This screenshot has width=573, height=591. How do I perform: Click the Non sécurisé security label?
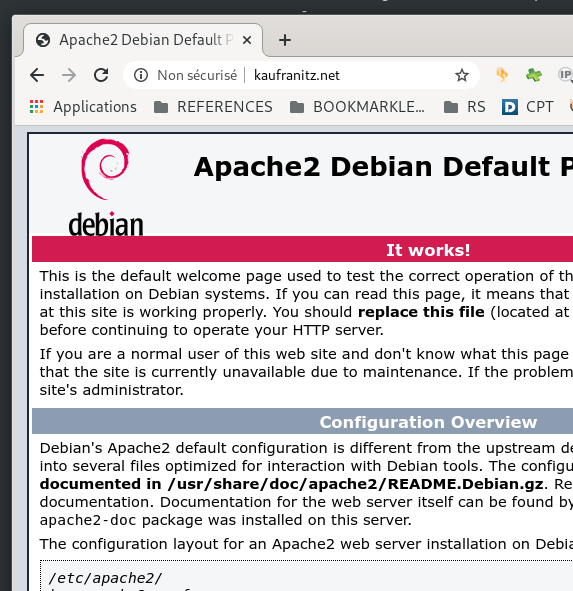pos(197,75)
